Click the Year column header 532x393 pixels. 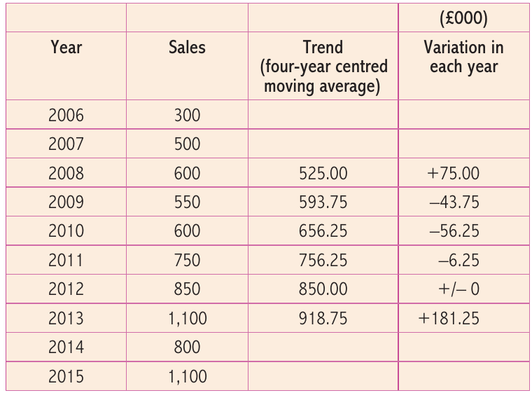pos(66,47)
